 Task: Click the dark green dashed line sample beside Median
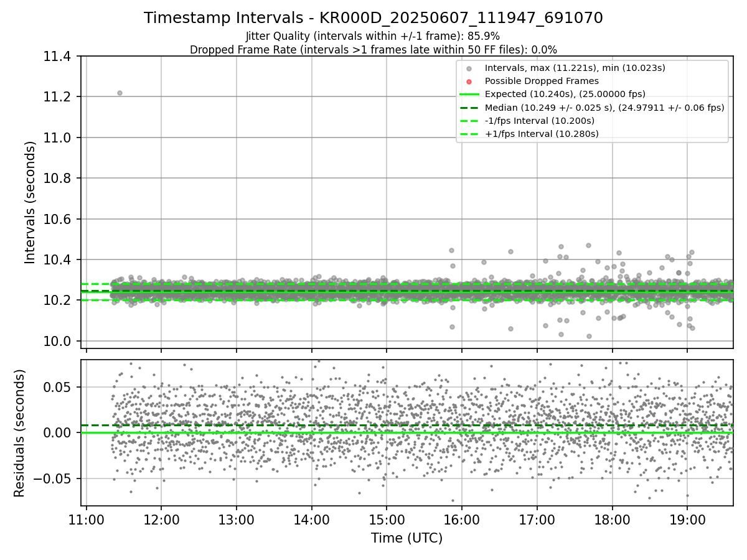click(469, 108)
